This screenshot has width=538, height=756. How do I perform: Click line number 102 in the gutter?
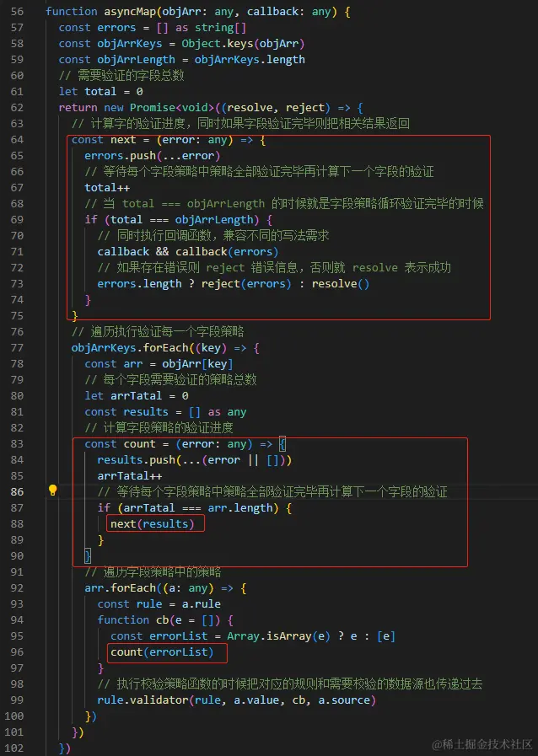(x=14, y=748)
